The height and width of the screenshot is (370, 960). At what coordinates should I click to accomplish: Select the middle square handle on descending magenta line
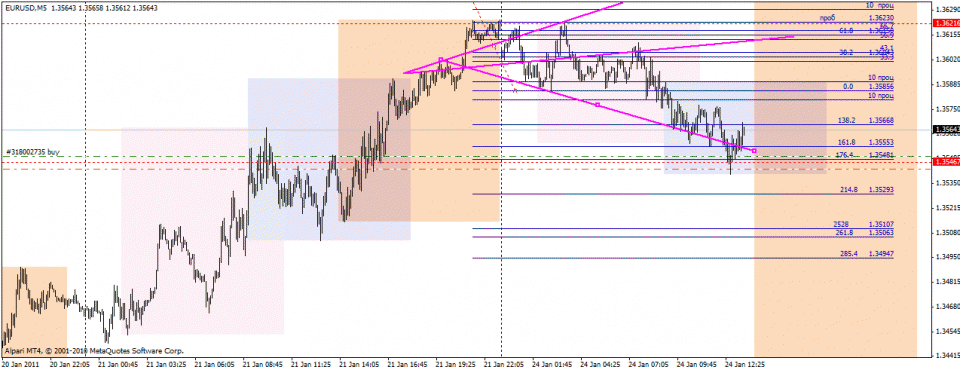click(598, 105)
